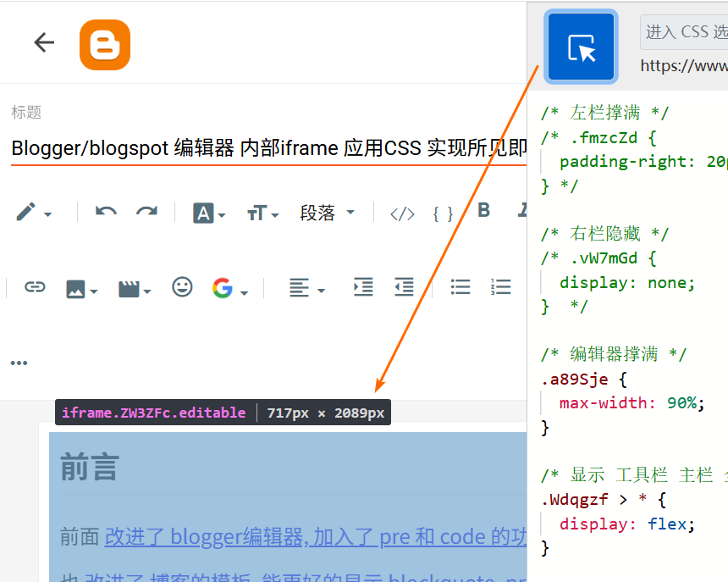Screen dimensions: 728x582
Task: Select the font size TT icon
Action: point(256,213)
